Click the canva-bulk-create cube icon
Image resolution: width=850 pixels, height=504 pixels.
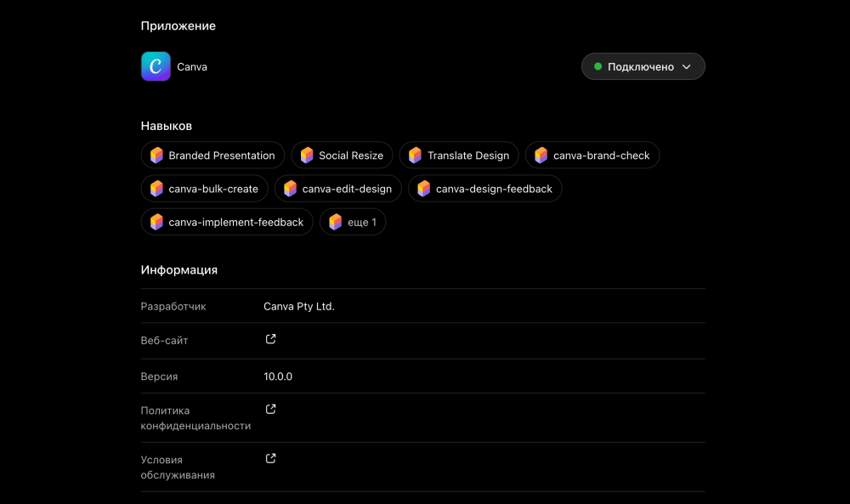coord(156,189)
